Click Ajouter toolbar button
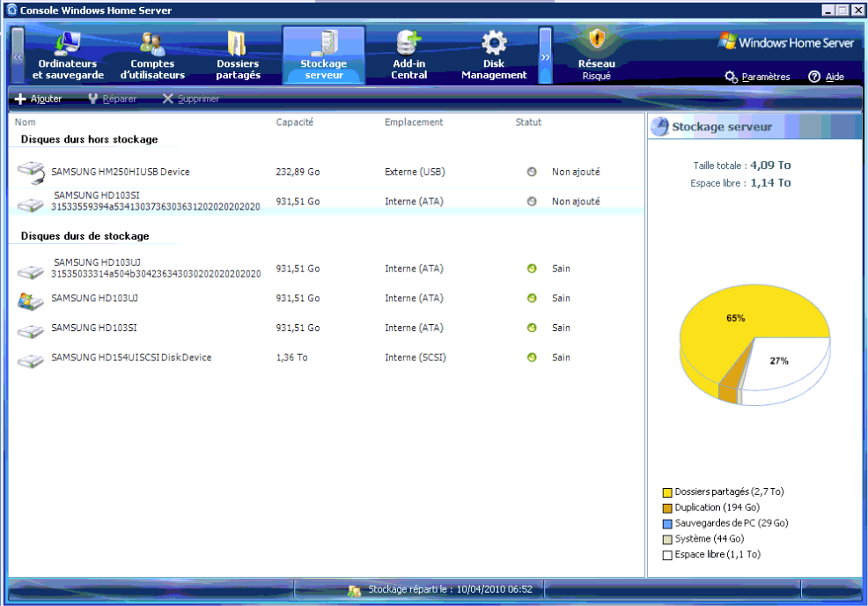The height and width of the screenshot is (606, 868). [38, 99]
